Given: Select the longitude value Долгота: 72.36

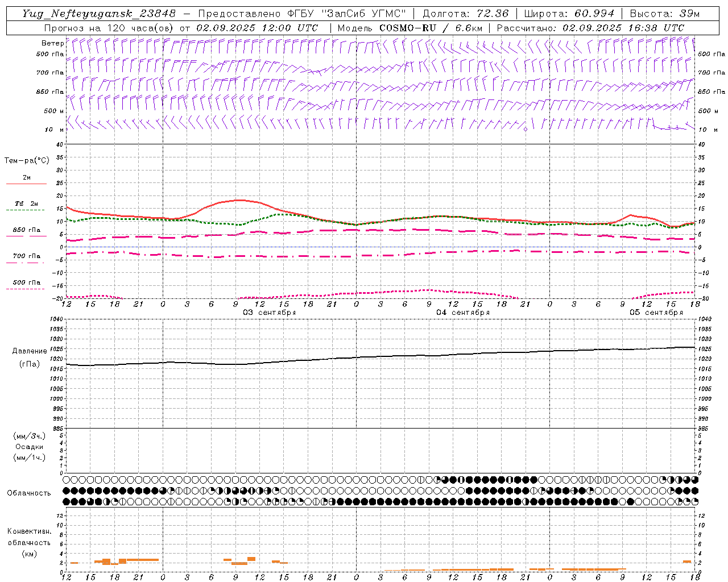Looking at the screenshot, I should click(465, 14).
